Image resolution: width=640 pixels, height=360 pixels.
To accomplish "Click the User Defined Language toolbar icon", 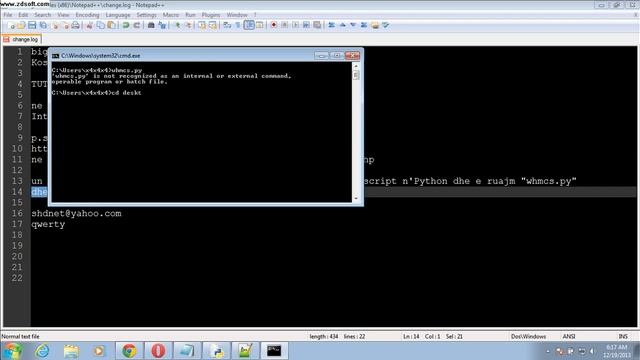I will pos(260,25).
